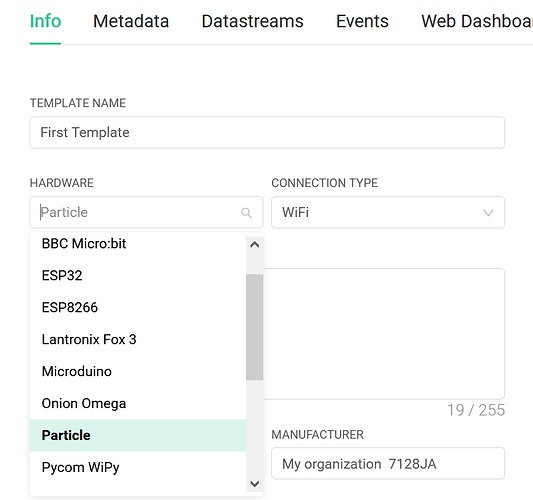The width and height of the screenshot is (533, 500).
Task: Switch to the Metadata tab
Action: 131,21
